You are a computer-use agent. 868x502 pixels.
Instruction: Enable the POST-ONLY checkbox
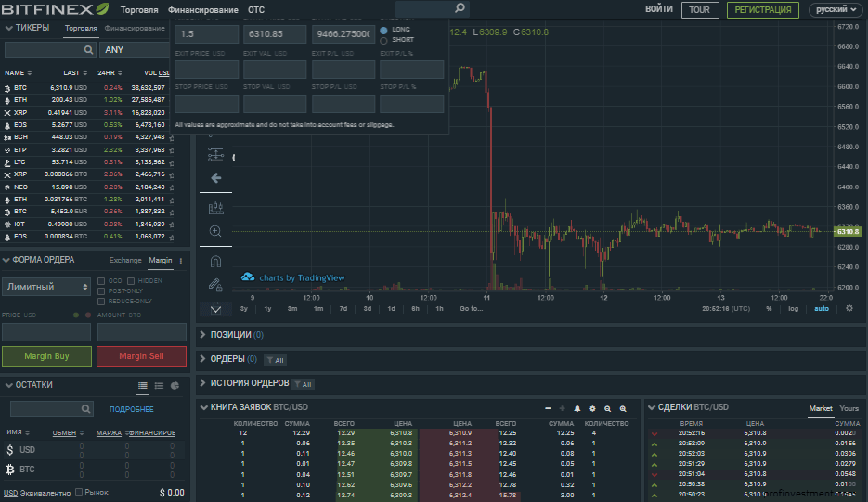101,291
